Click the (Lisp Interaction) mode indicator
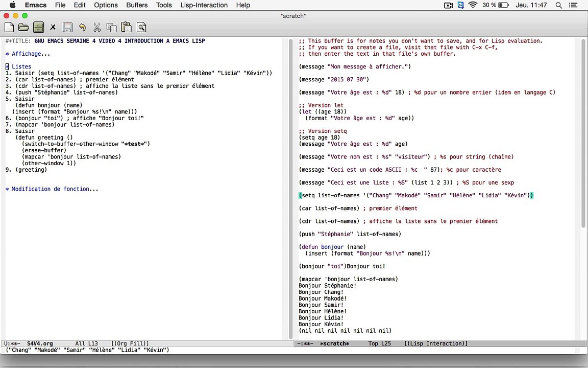 click(436, 343)
